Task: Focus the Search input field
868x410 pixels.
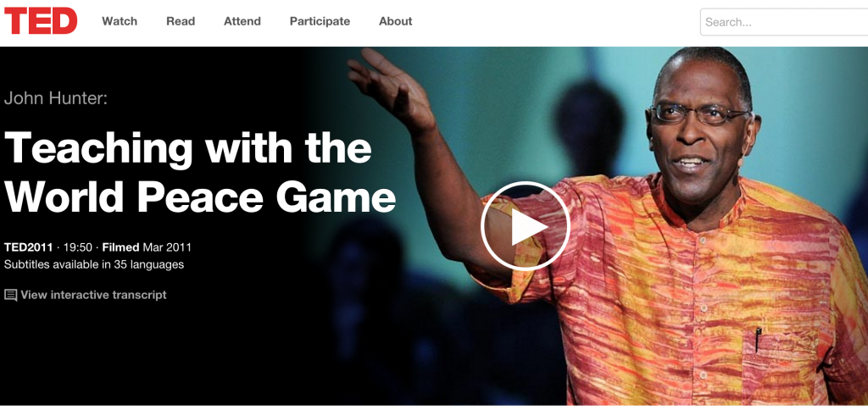Action: tap(784, 22)
